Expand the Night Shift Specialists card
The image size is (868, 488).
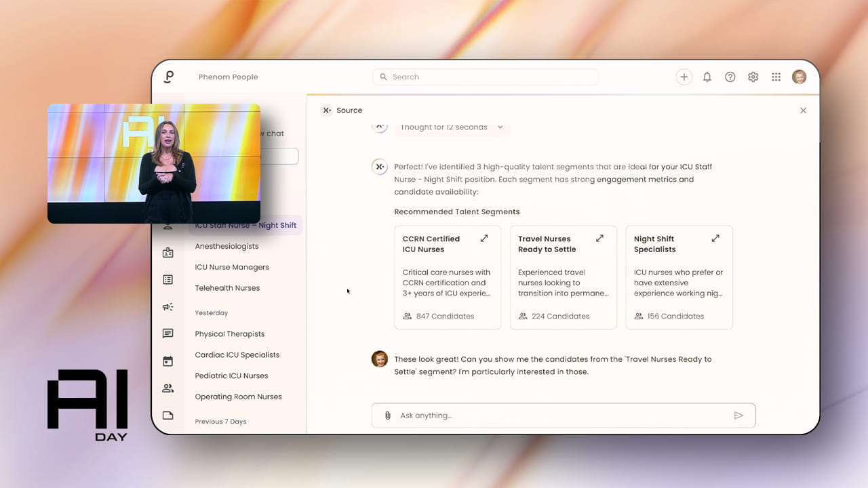pyautogui.click(x=715, y=239)
